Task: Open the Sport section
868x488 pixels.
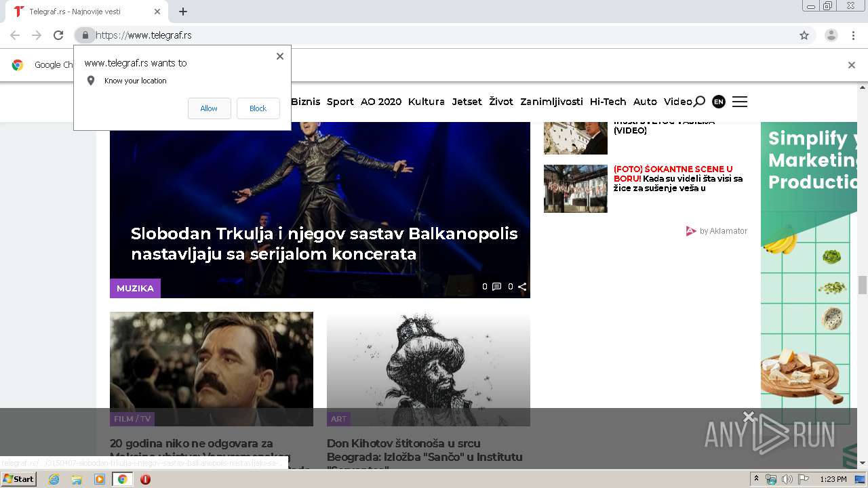Action: [340, 102]
